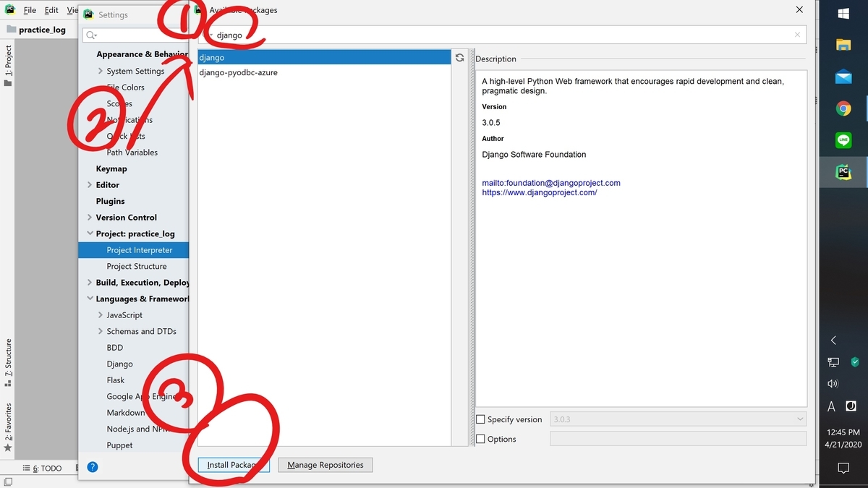Click the Manage Repositories button

pyautogui.click(x=325, y=465)
